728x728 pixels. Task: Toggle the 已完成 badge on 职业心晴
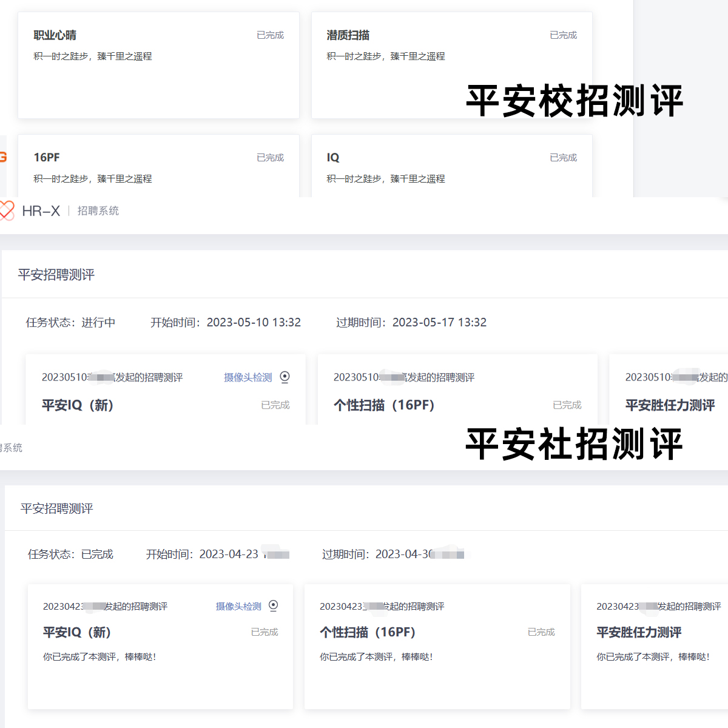pos(270,35)
